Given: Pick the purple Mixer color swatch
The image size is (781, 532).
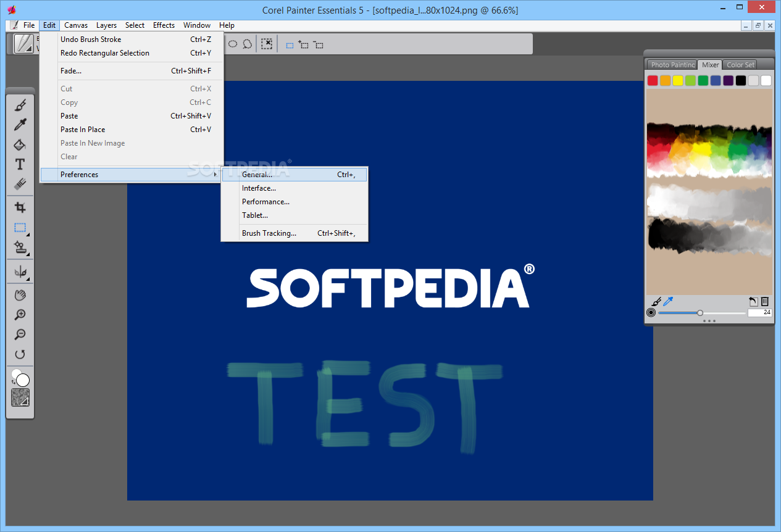Looking at the screenshot, I should (x=729, y=81).
